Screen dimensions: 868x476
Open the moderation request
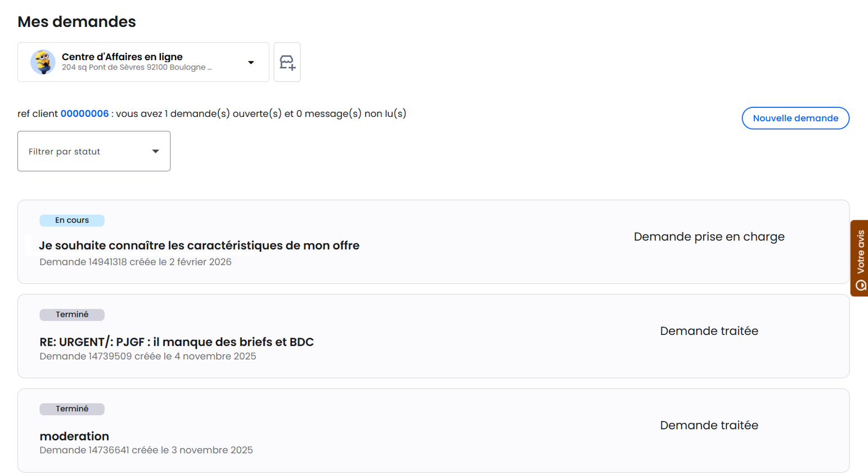(74, 436)
